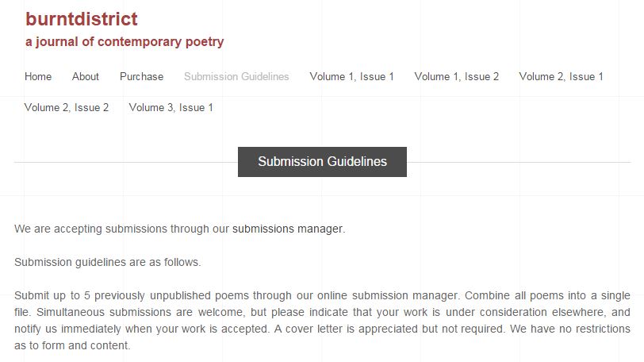
Task: Click the dark Submission Guidelines heading banner
Action: point(322,162)
